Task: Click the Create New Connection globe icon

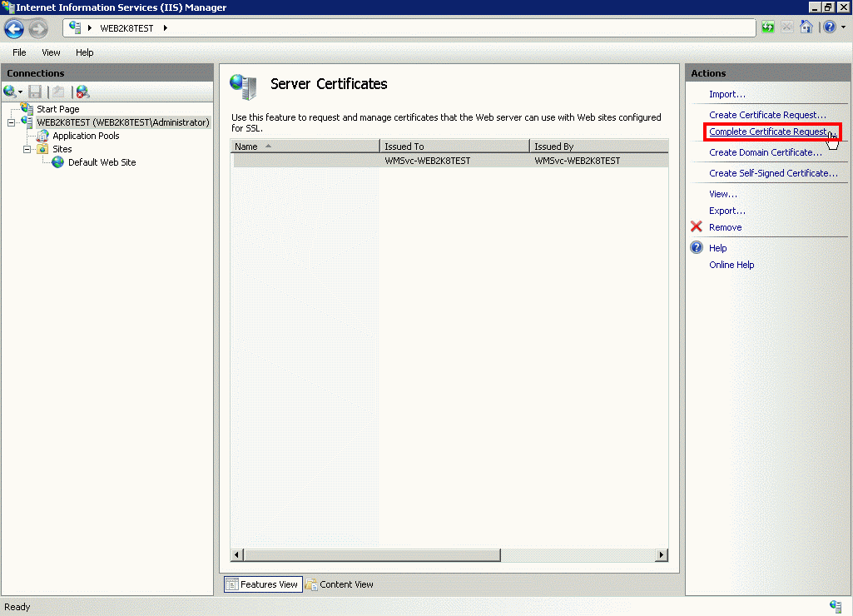Action: [x=10, y=92]
